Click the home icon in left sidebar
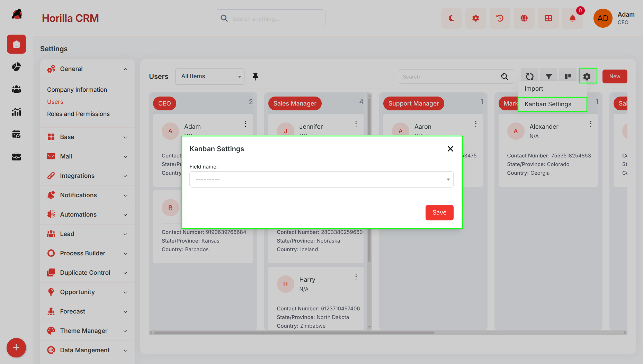 pos(16,44)
